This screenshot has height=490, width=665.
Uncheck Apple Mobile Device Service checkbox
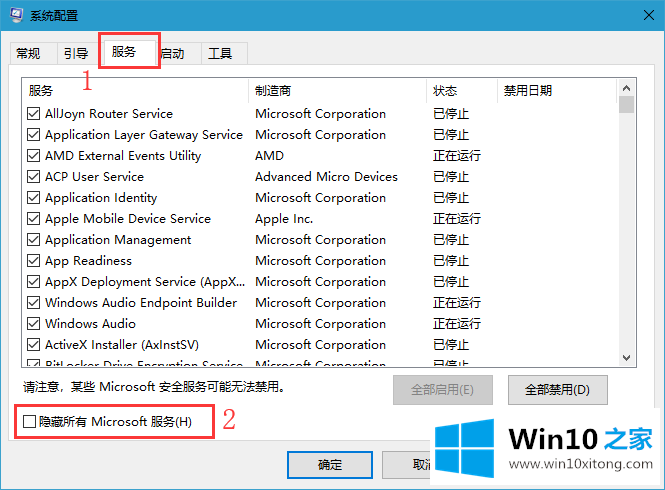coord(34,218)
